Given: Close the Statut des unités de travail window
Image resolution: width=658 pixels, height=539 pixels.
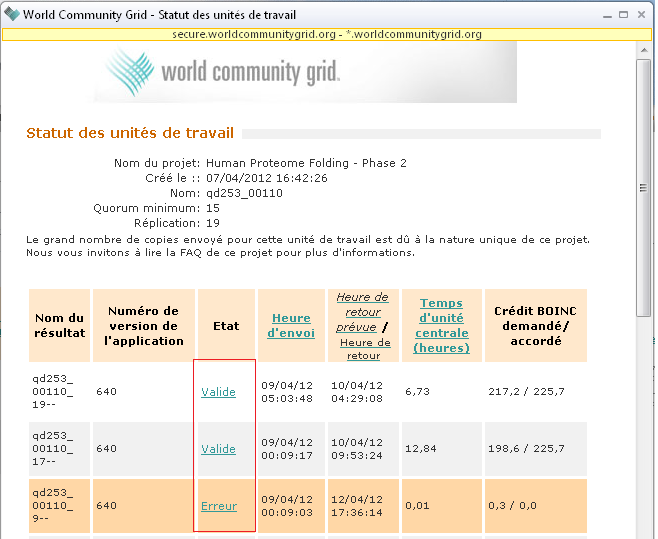Looking at the screenshot, I should [x=641, y=15].
